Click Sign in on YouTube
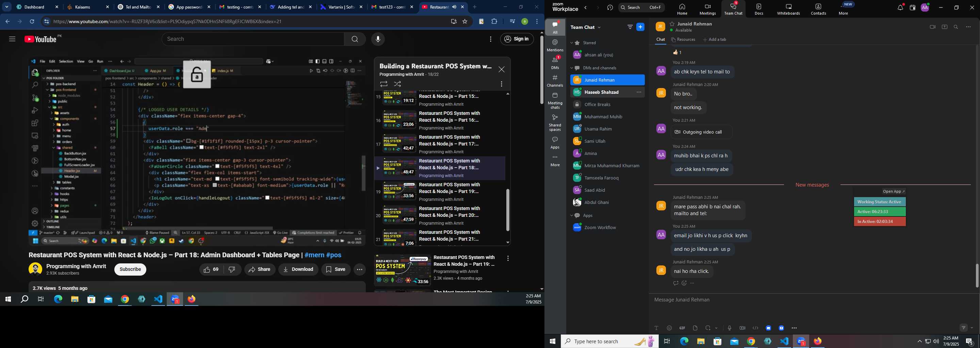The image size is (980, 348). [517, 39]
